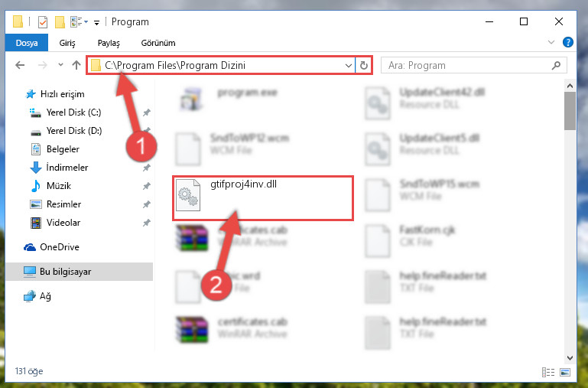The height and width of the screenshot is (388, 588).
Task: Click the New folder icon in title bar
Action: point(60,22)
